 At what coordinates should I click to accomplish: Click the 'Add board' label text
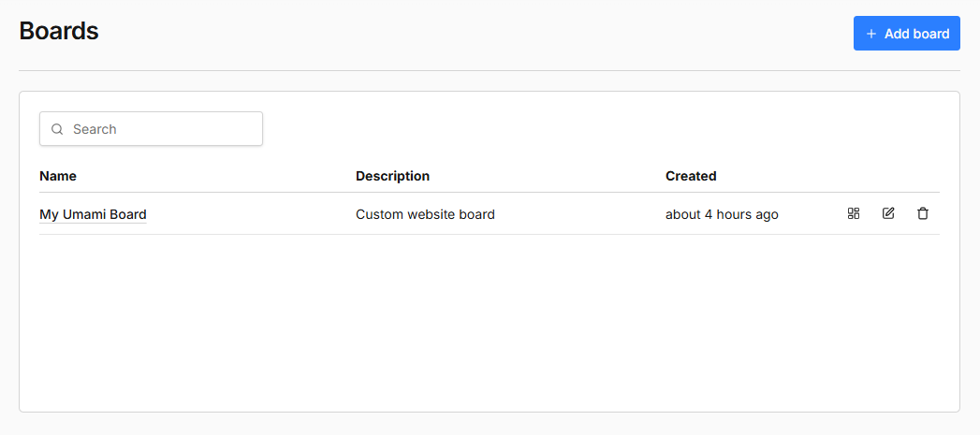[916, 34]
